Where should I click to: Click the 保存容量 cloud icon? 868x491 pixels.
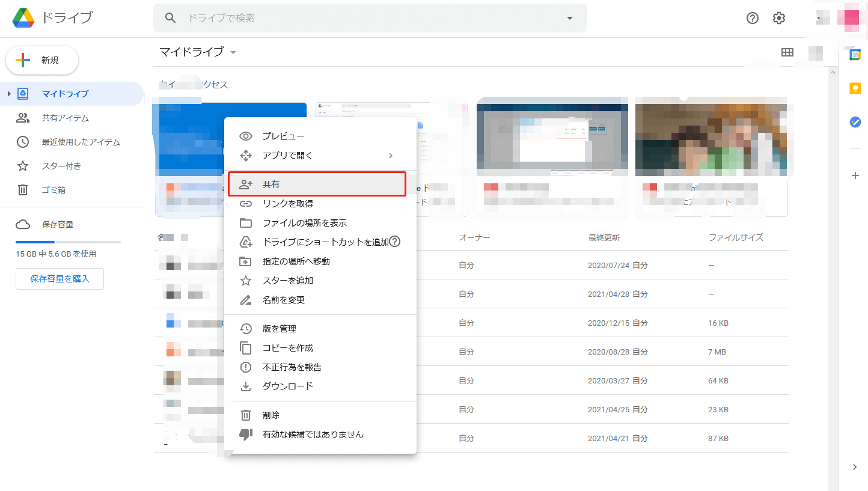tap(23, 224)
